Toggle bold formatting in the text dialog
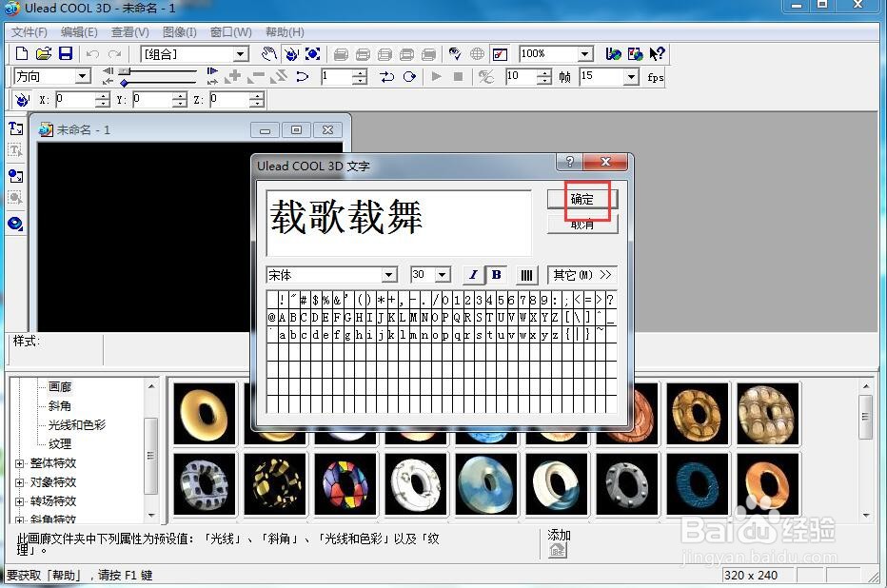This screenshot has height=588, width=887. pyautogui.click(x=496, y=275)
